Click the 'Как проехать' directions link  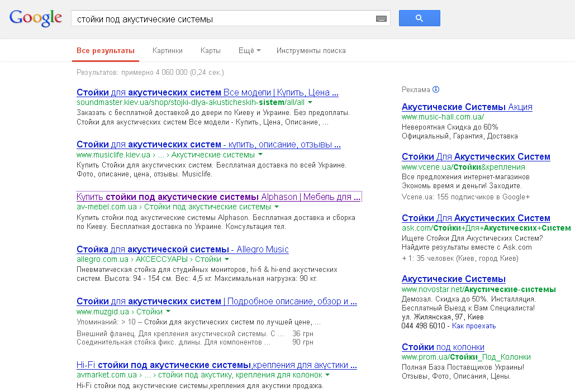tap(474, 326)
